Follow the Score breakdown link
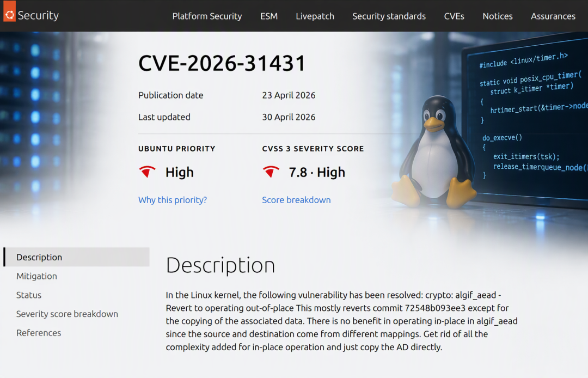The height and width of the screenshot is (378, 588). [x=296, y=200]
